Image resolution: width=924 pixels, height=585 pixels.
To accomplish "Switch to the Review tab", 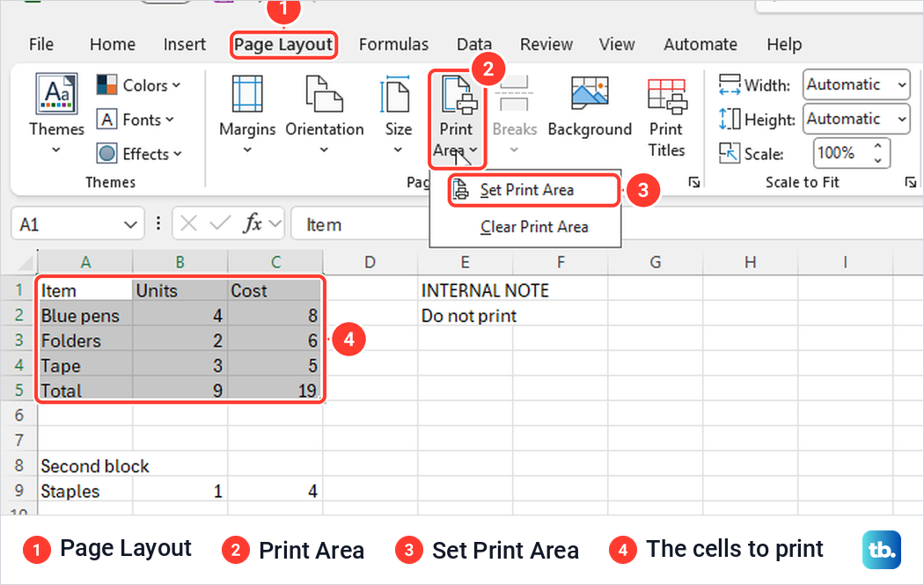I will 546,45.
